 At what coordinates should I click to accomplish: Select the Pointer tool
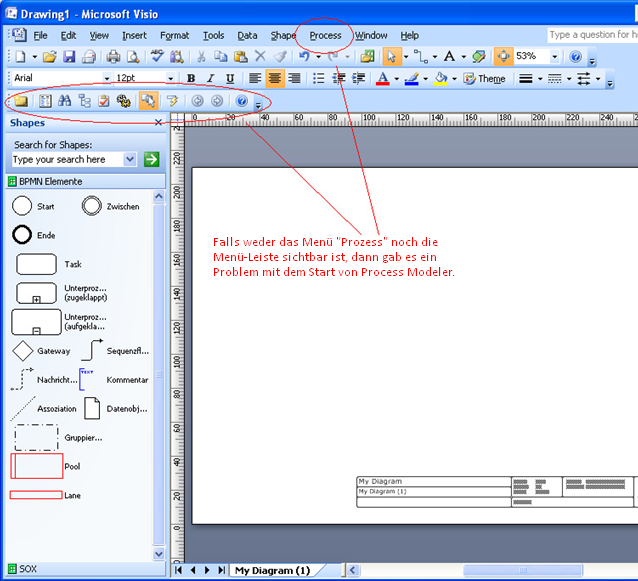pyautogui.click(x=392, y=56)
